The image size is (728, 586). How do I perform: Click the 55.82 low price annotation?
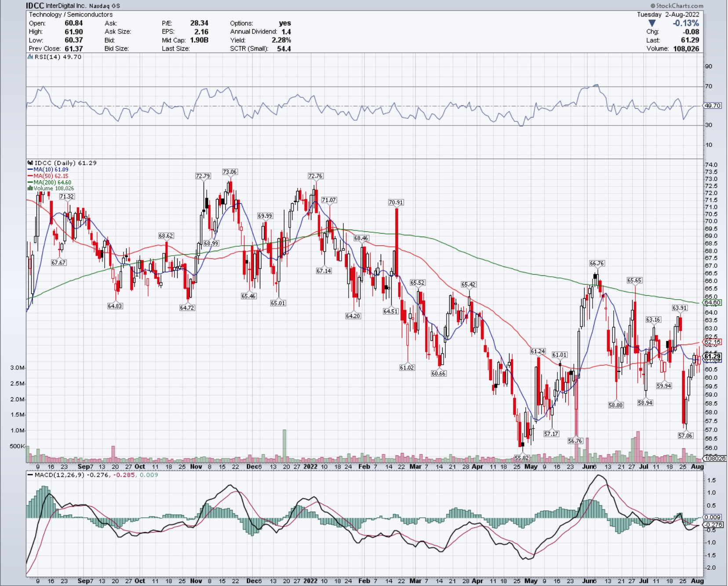pos(522,458)
